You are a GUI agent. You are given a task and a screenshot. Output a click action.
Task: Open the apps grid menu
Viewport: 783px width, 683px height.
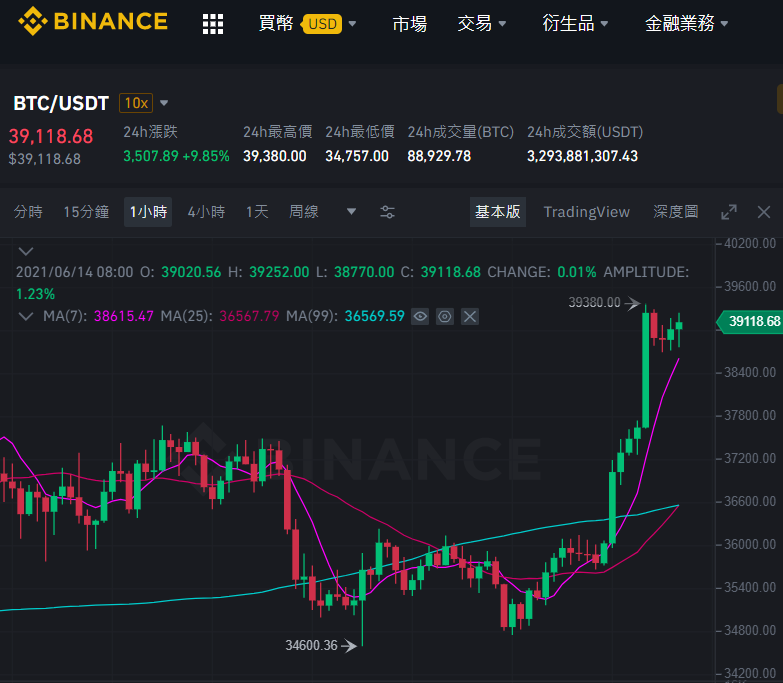tap(213, 24)
